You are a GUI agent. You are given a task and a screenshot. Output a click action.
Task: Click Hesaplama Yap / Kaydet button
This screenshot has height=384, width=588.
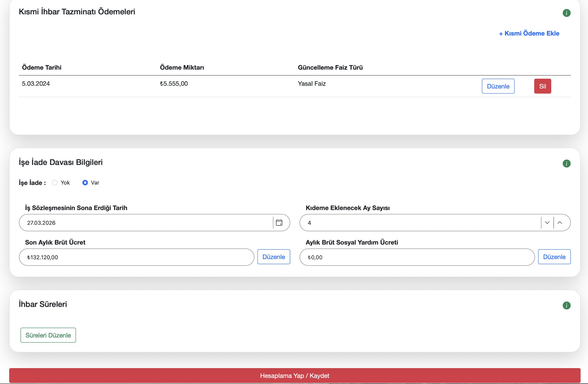coord(295,376)
